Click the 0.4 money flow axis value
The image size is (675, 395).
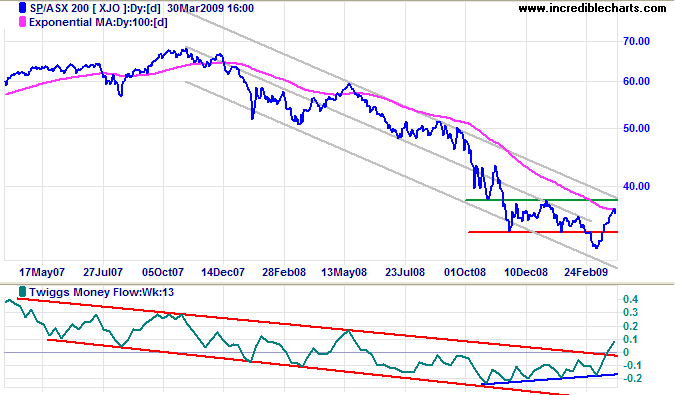click(x=631, y=299)
